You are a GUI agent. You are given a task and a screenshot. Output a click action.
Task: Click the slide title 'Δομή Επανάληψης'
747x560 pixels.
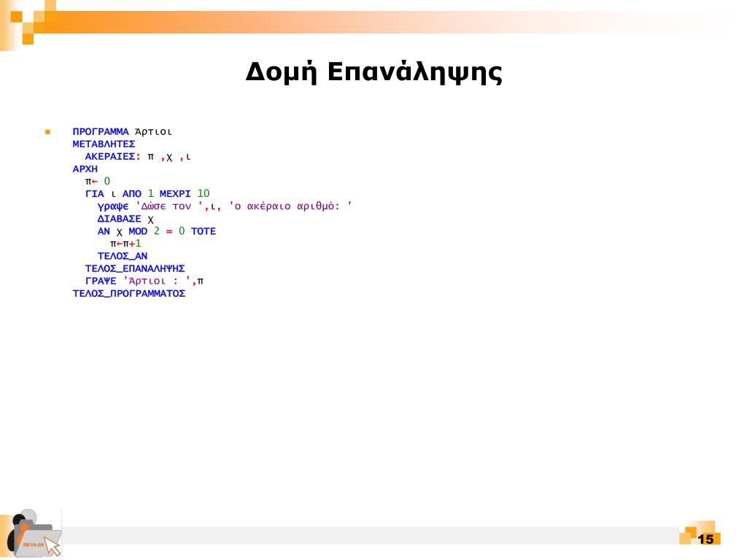(x=374, y=74)
